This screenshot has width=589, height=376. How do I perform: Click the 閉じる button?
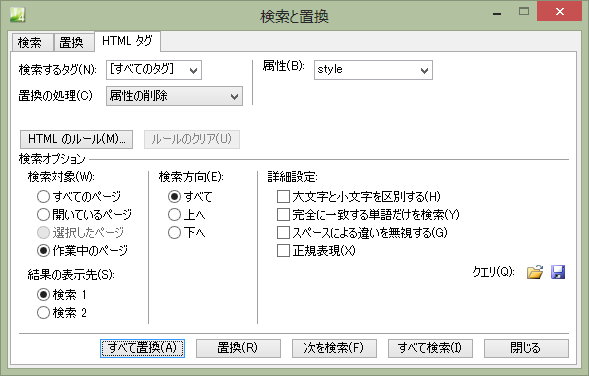point(526,348)
